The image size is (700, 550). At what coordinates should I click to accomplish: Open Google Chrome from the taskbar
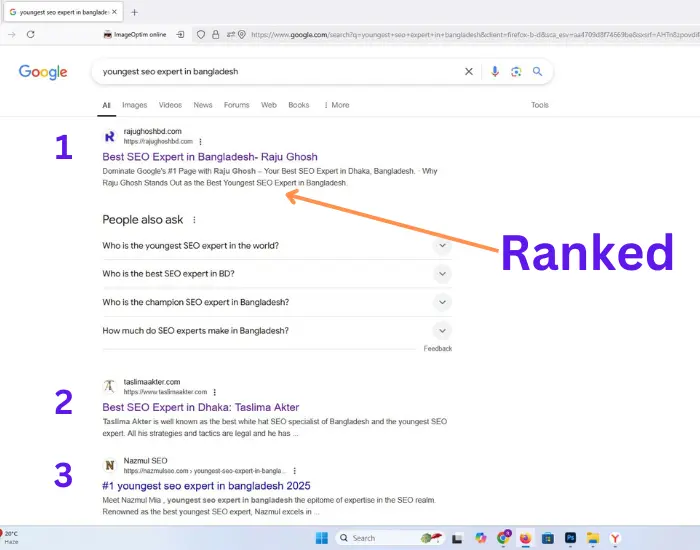pos(504,538)
